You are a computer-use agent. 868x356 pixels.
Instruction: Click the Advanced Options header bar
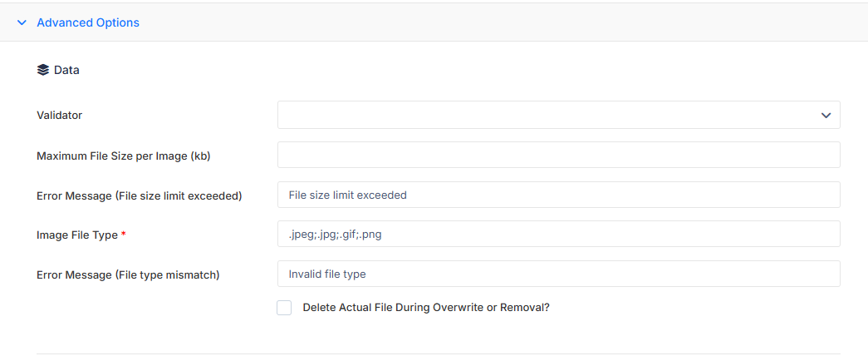[434, 22]
